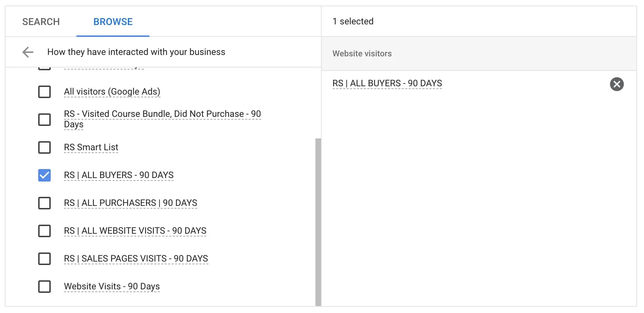The height and width of the screenshot is (313, 644).
Task: Click the partially hidden checkbox at list top
Action: 44,69
